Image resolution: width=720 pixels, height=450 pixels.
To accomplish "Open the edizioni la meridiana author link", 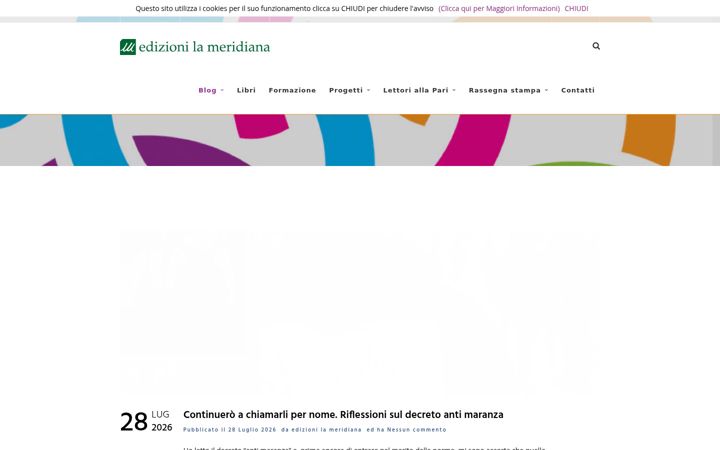I will pyautogui.click(x=326, y=430).
